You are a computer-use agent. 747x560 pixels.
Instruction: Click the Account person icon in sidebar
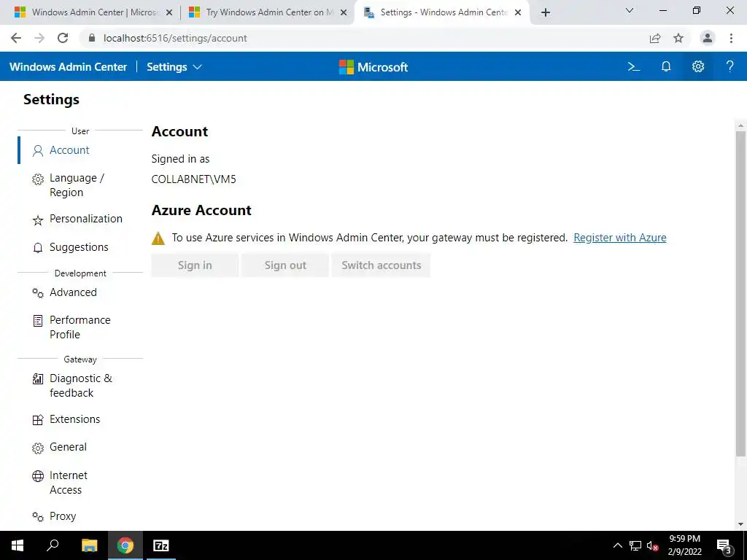click(38, 151)
